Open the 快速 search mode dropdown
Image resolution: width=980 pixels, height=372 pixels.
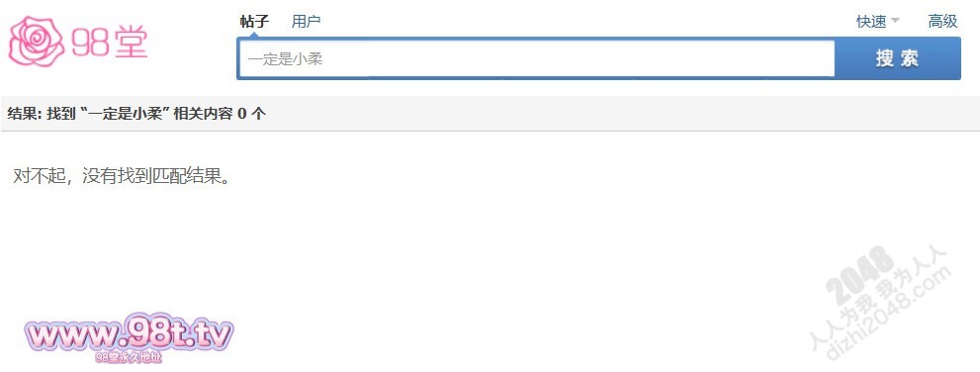877,21
